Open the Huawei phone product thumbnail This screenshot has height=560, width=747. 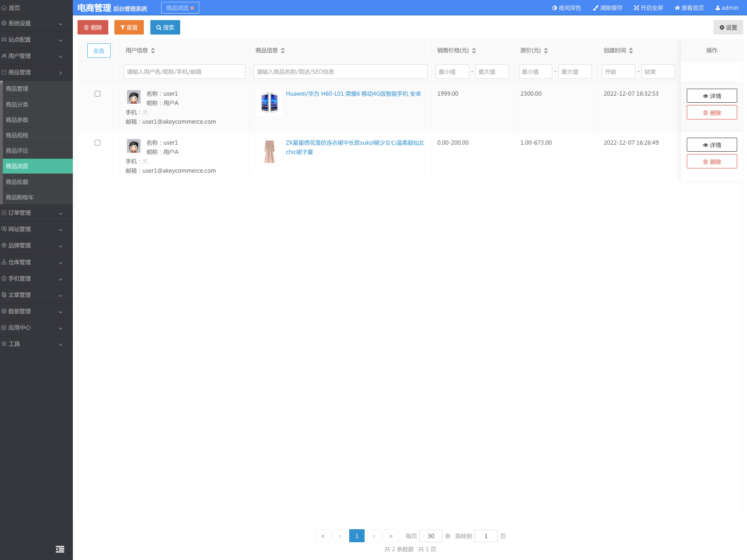[269, 103]
